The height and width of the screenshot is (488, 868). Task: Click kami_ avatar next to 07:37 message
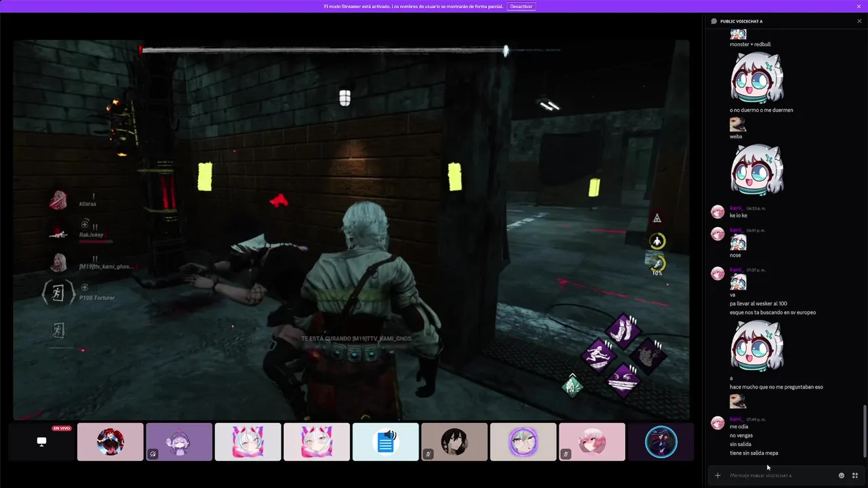click(x=717, y=273)
